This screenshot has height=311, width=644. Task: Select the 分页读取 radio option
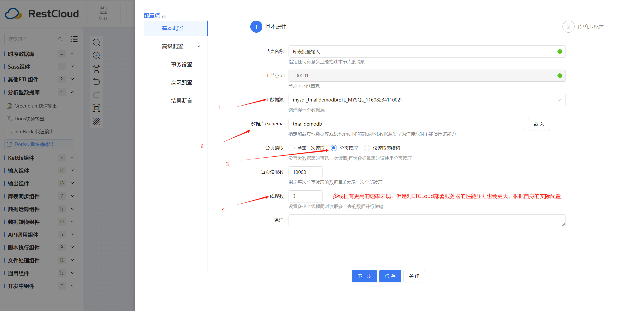[x=334, y=148]
